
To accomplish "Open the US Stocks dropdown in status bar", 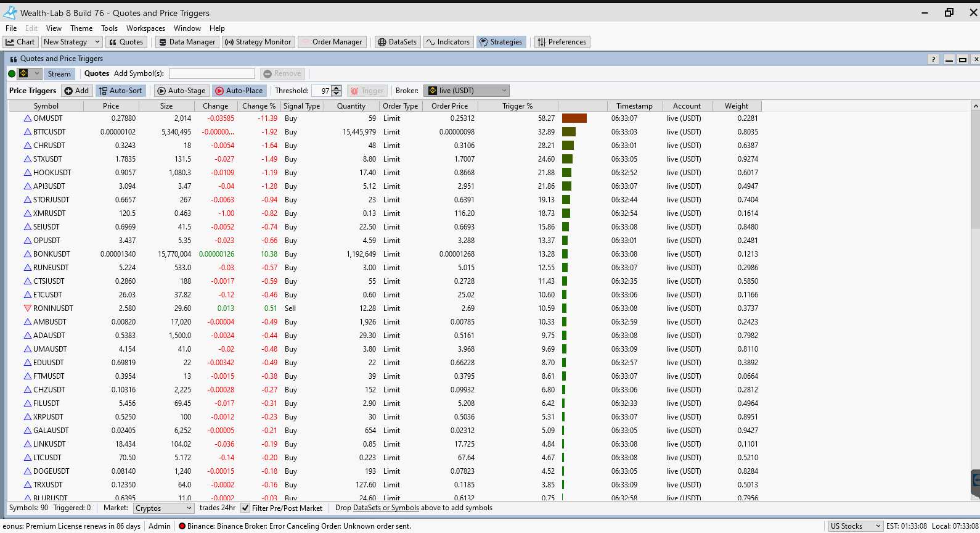I will (855, 526).
